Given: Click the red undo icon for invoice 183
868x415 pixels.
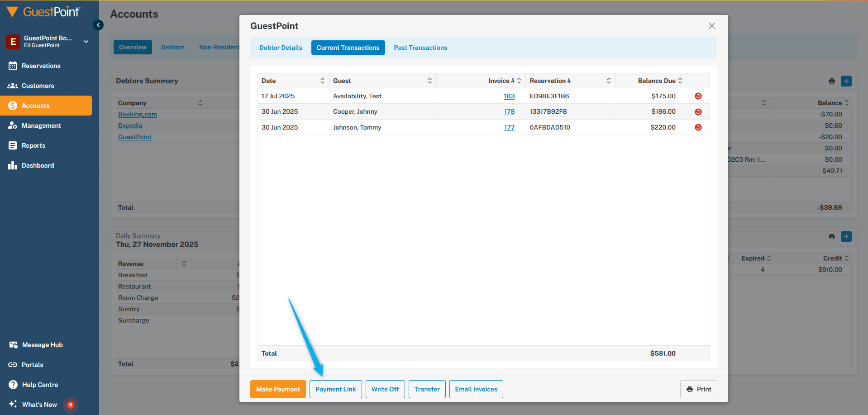Looking at the screenshot, I should pos(698,96).
